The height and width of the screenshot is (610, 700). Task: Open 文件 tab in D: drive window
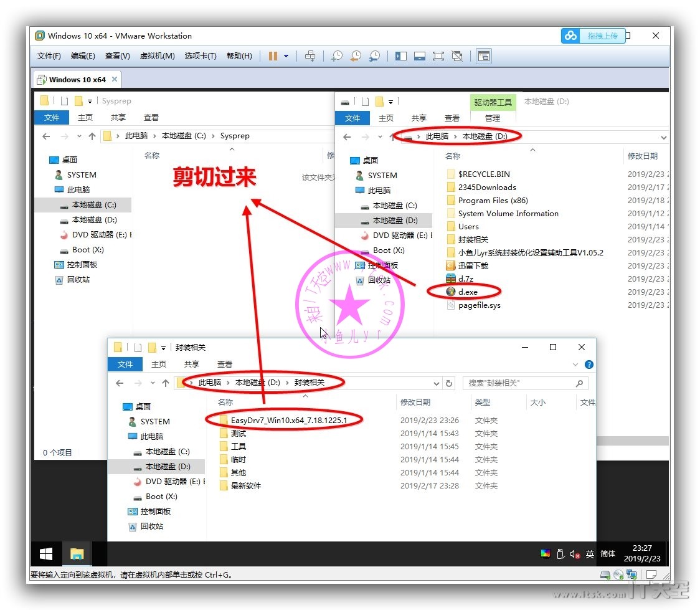(352, 118)
